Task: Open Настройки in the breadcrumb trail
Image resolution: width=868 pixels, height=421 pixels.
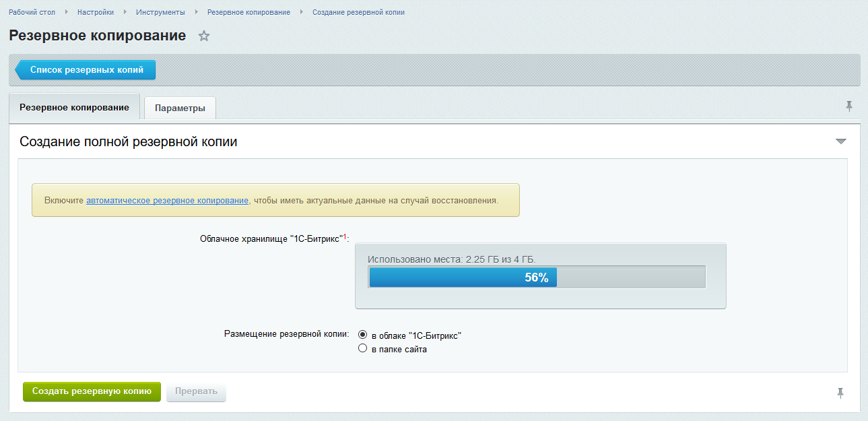Action: pos(95,12)
